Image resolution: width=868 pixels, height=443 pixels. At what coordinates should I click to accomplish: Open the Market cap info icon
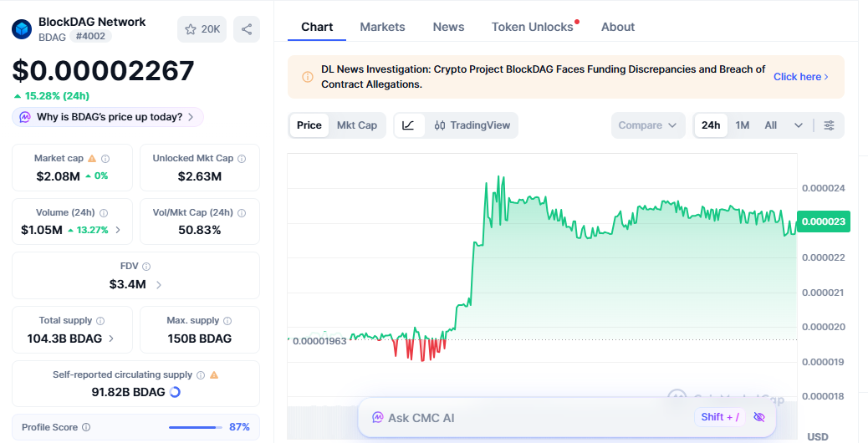105,159
